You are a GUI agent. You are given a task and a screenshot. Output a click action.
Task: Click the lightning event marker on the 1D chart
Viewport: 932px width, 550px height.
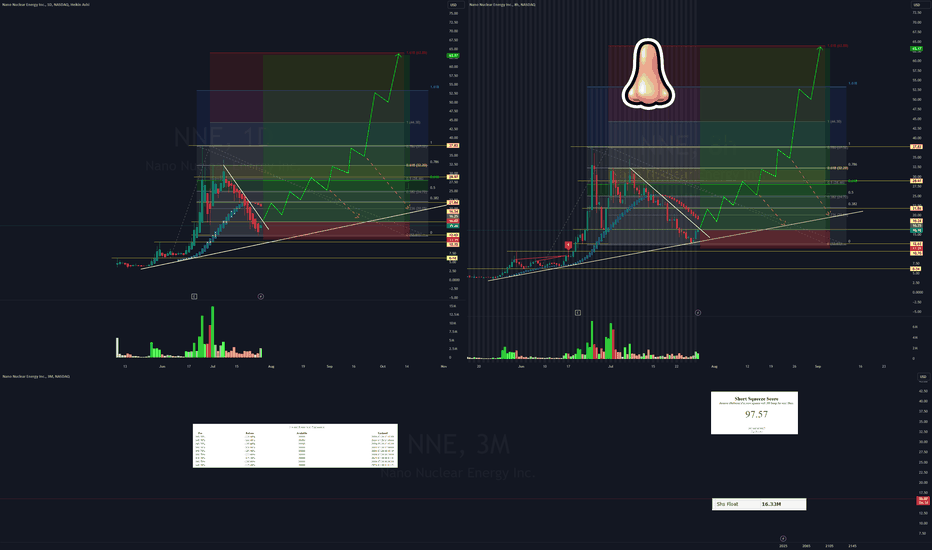(x=260, y=296)
